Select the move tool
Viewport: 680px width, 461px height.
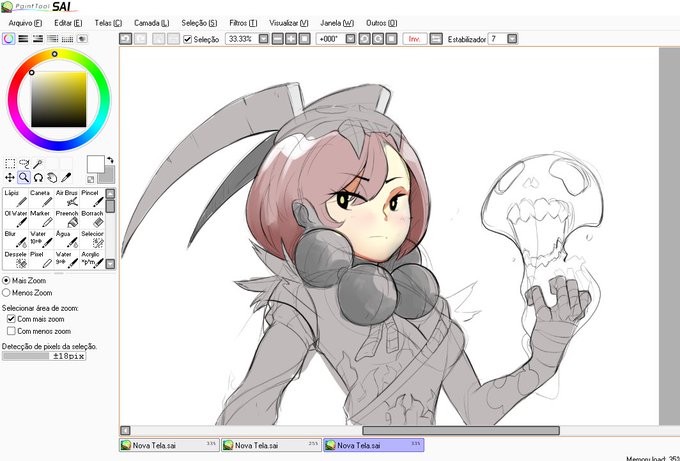point(10,177)
